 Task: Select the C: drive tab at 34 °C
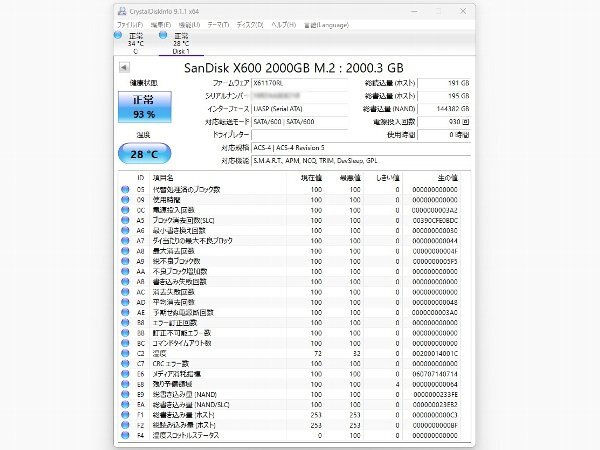point(135,43)
